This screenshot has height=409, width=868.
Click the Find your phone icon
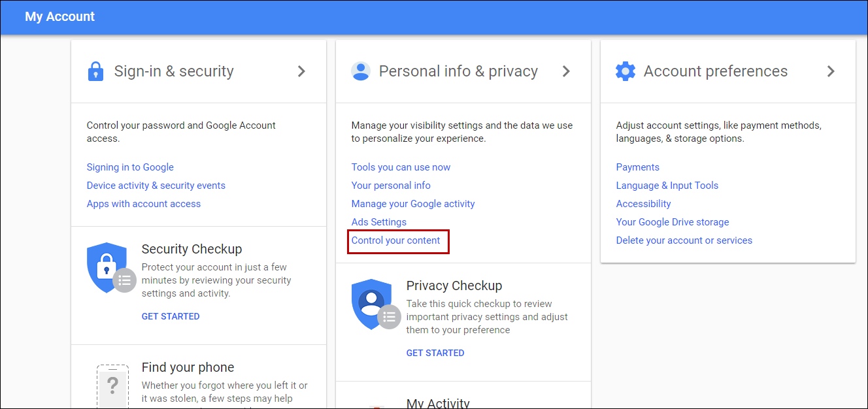pyautogui.click(x=112, y=387)
